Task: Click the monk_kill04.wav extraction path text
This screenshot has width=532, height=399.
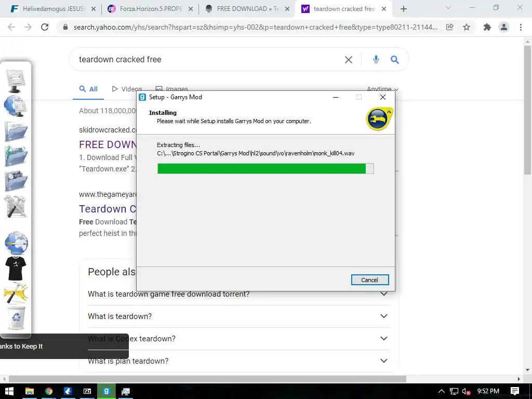Action: (256, 153)
